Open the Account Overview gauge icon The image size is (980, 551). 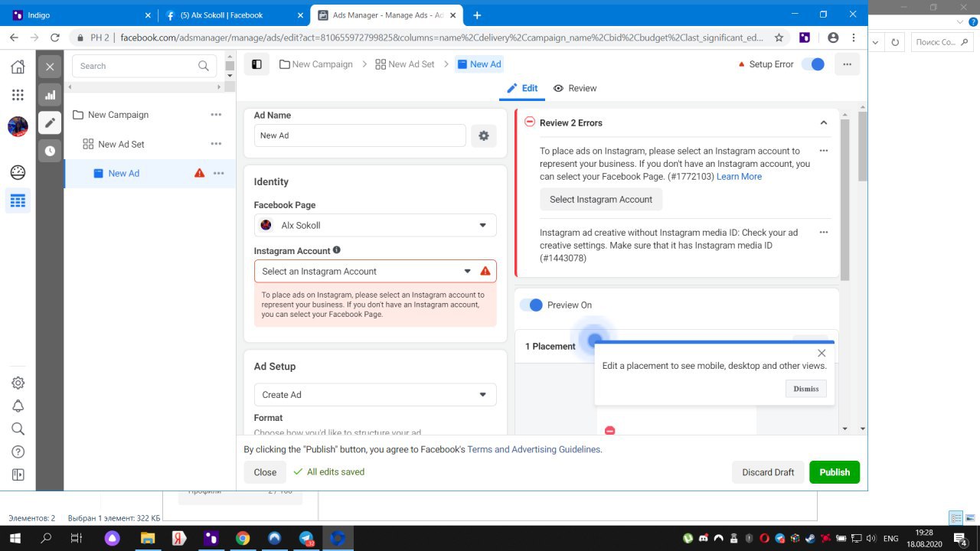pos(18,172)
